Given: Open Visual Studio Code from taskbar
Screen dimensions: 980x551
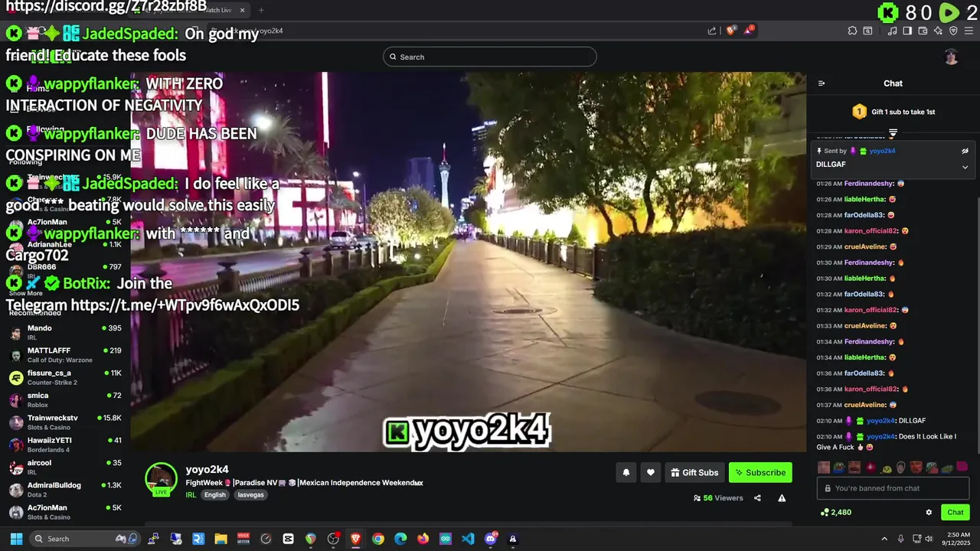Looking at the screenshot, I should click(468, 539).
